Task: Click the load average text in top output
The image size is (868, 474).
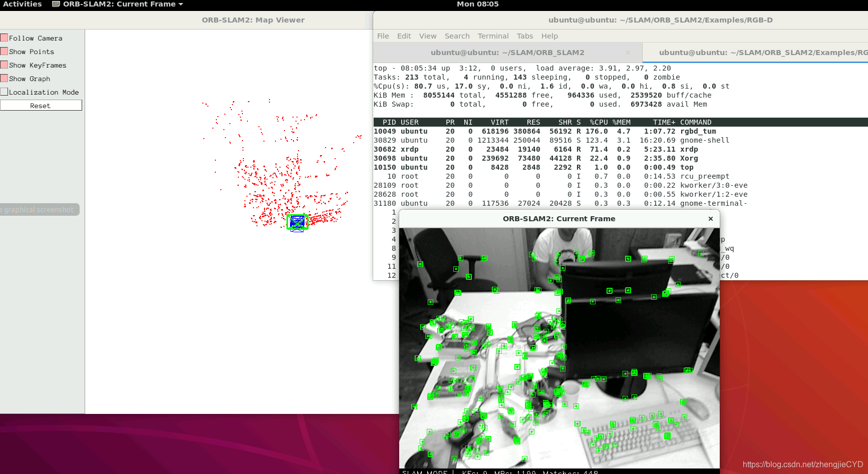Action: 604,68
